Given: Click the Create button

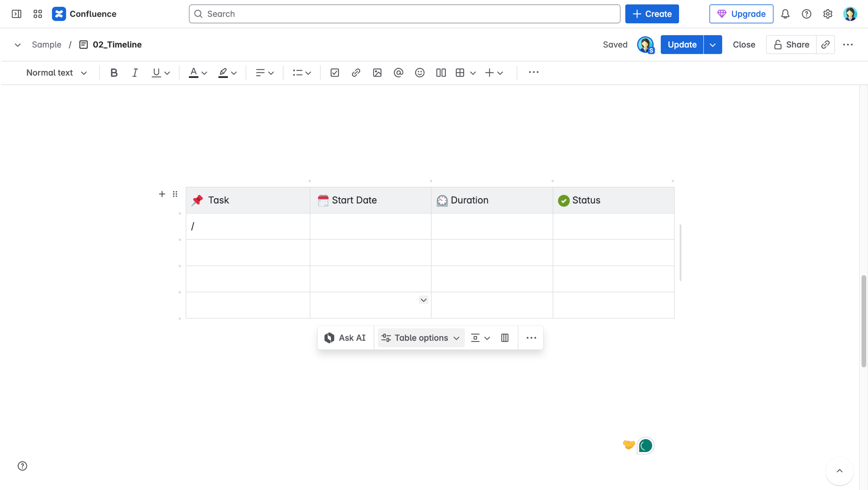Looking at the screenshot, I should point(652,14).
